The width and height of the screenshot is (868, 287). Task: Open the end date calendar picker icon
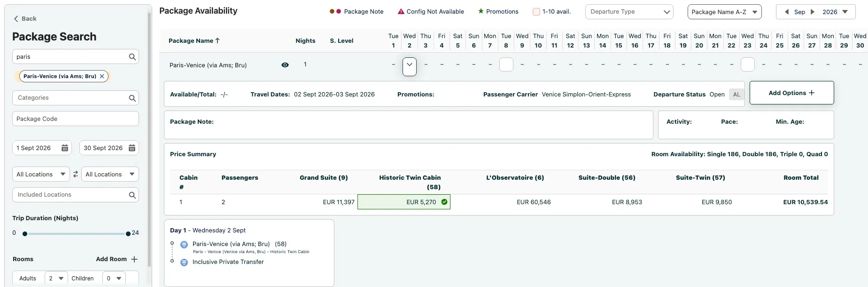132,148
